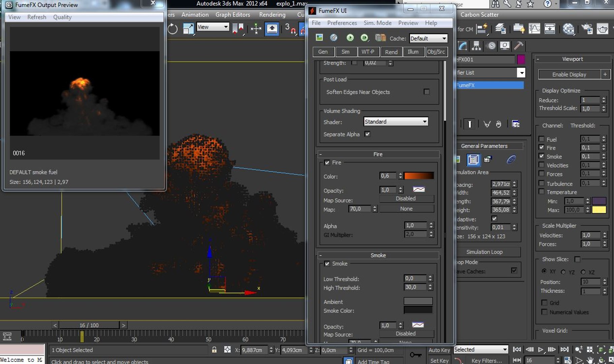Select the YZ slice radio button
The width and height of the screenshot is (614, 364).
(x=563, y=272)
